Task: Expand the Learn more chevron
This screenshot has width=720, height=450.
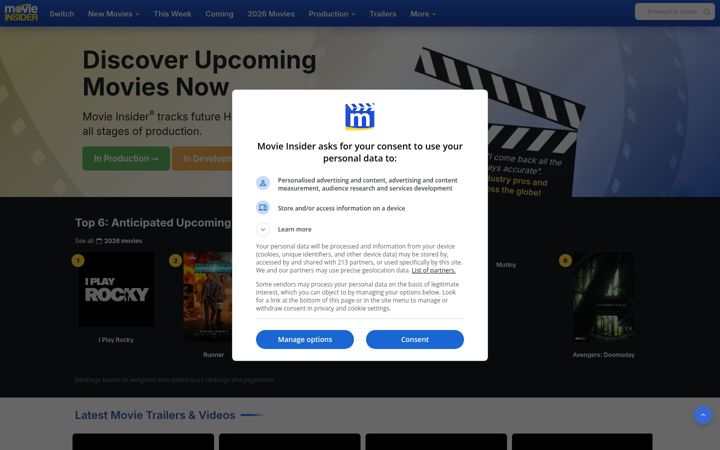Action: [263, 229]
